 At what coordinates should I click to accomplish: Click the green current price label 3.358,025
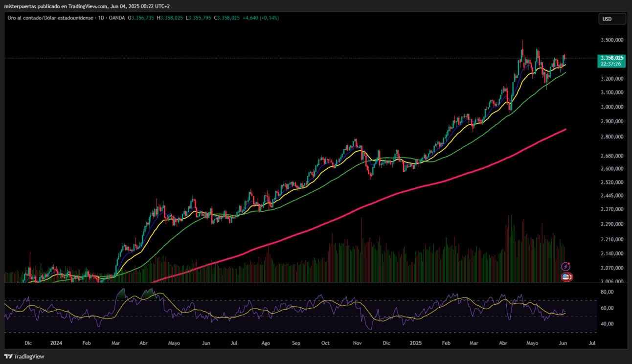pyautogui.click(x=612, y=58)
